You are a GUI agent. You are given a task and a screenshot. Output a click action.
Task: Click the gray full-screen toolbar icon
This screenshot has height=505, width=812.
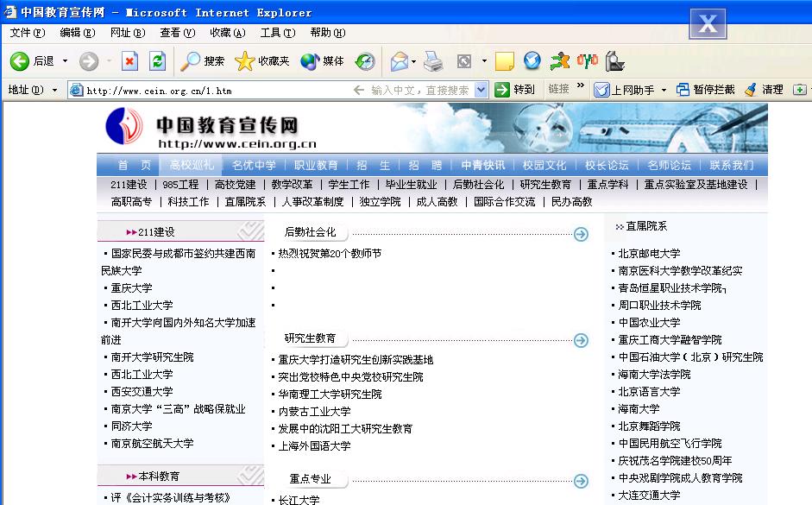(464, 61)
